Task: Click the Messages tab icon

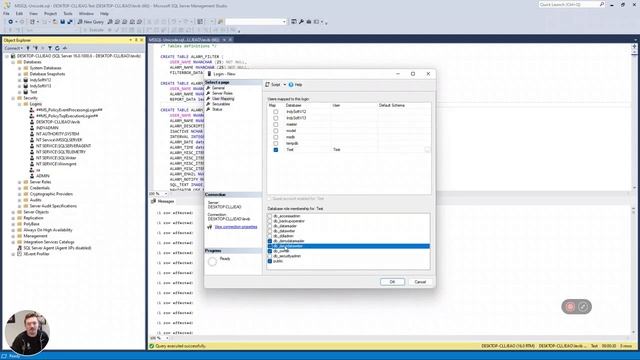Action: coord(153,201)
